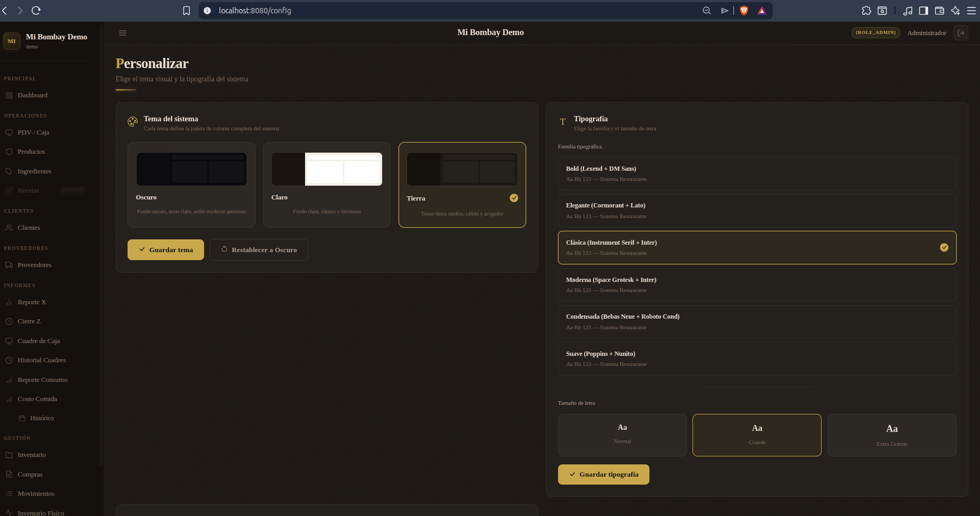Choose the Elegante (Cormorant + Lato) font family
Image resolution: width=980 pixels, height=516 pixels.
coord(757,211)
